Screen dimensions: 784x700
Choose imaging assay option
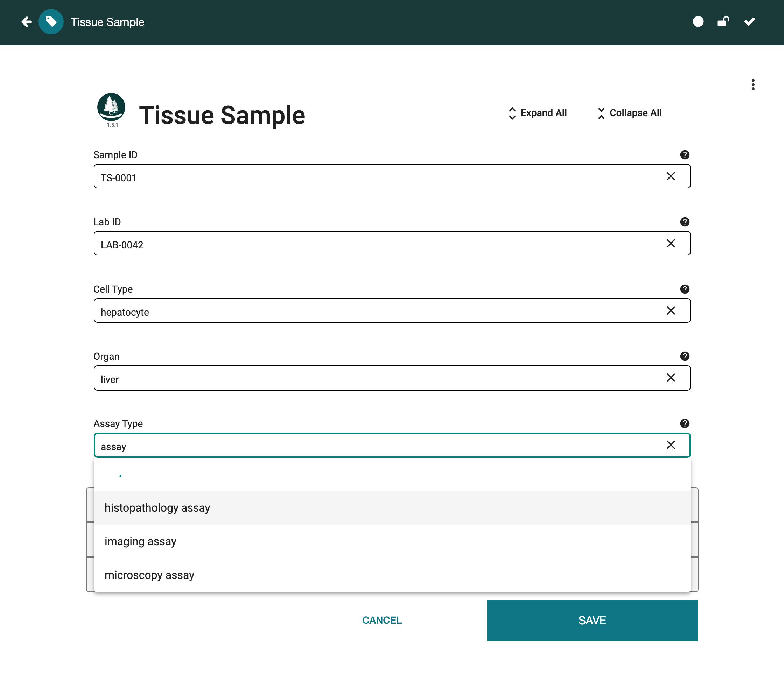392,541
